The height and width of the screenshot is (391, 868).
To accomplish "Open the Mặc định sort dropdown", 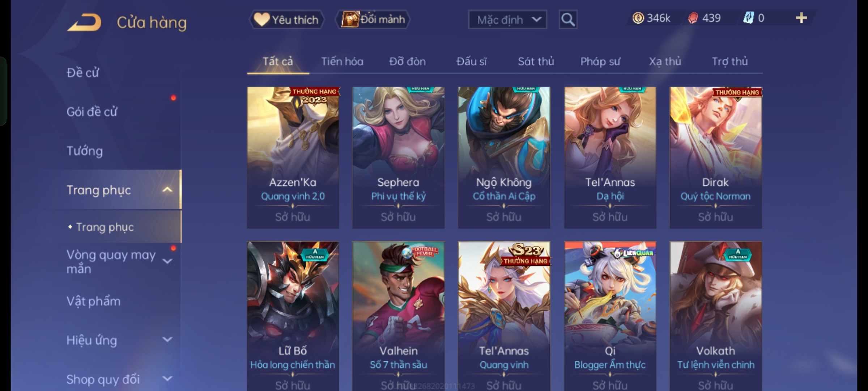I will click(507, 20).
